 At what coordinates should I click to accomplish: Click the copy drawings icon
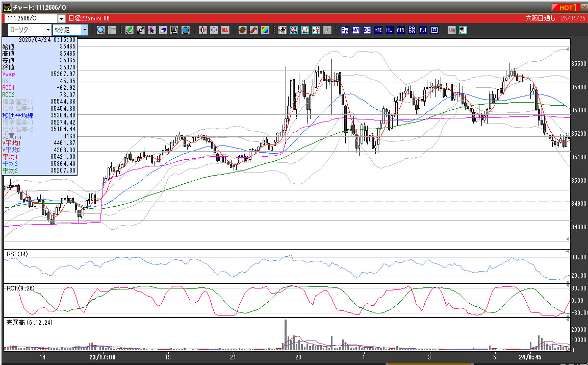pos(174,30)
